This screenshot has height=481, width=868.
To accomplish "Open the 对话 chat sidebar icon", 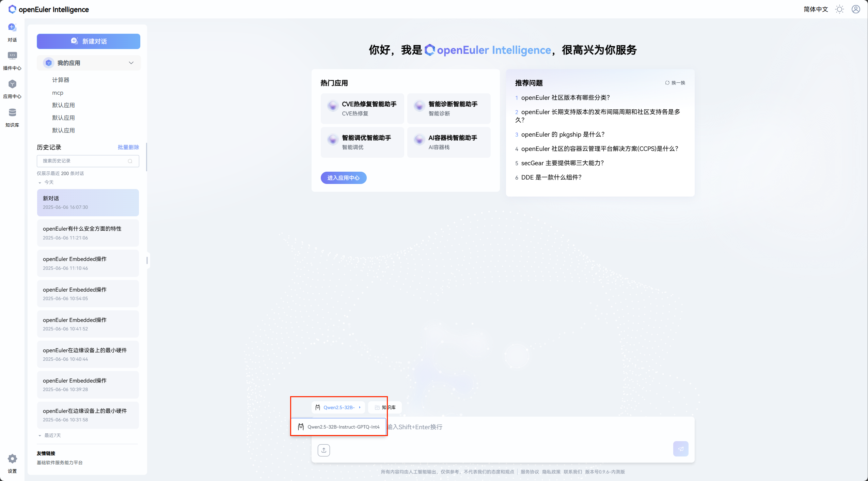I will click(x=12, y=27).
